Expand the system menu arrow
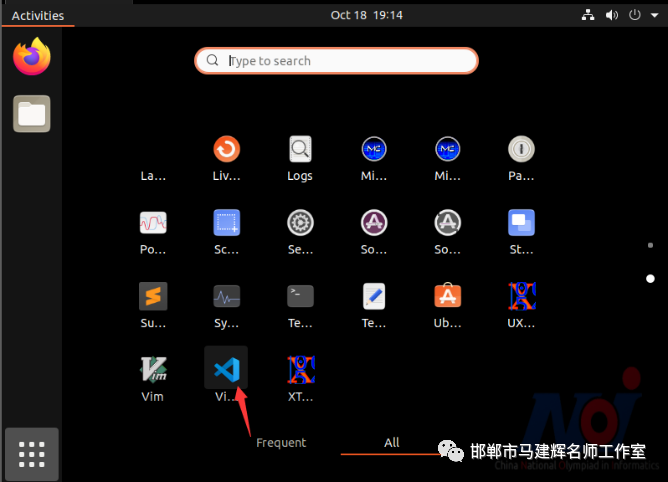The height and width of the screenshot is (482, 668). pos(655,15)
